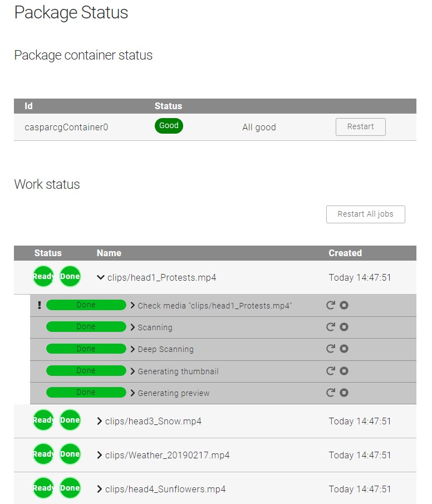The width and height of the screenshot is (432, 504).
Task: Collapse the clips/head1_Protests.mp4 row
Action: [101, 277]
